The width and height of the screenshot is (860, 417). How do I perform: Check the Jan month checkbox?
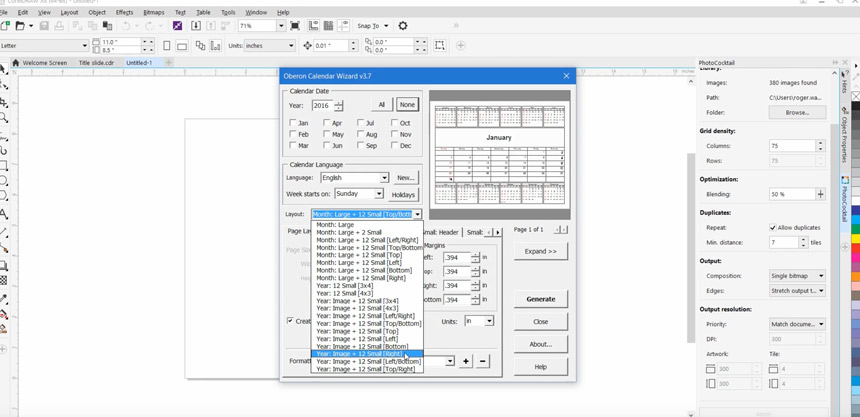coord(293,123)
